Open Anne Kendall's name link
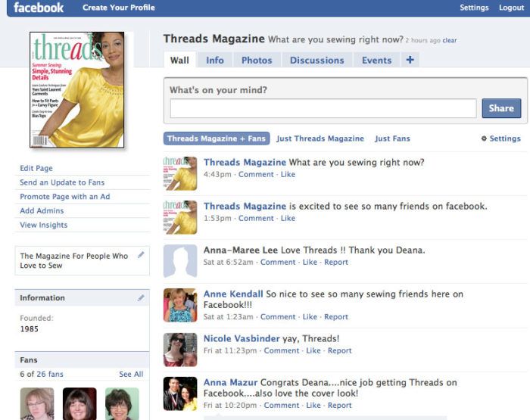530x420 pixels. (233, 294)
